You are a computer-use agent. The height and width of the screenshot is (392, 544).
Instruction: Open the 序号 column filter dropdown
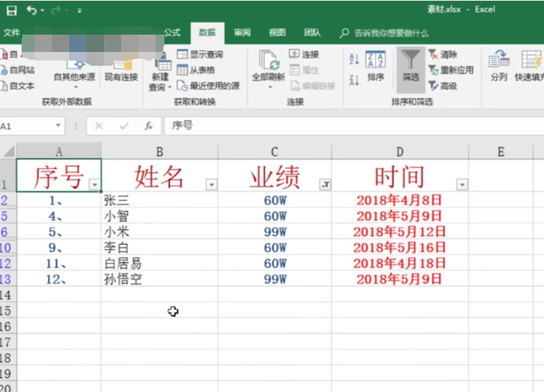point(93,184)
